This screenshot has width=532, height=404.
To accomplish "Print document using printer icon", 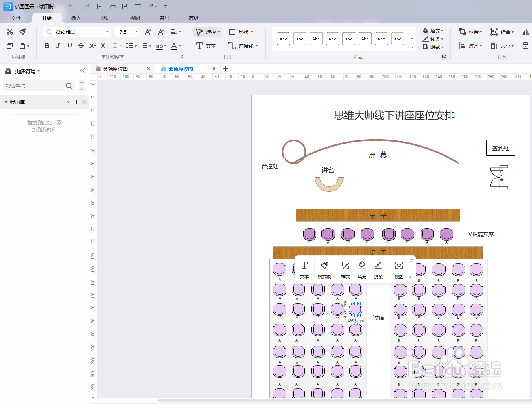I will (138, 7).
